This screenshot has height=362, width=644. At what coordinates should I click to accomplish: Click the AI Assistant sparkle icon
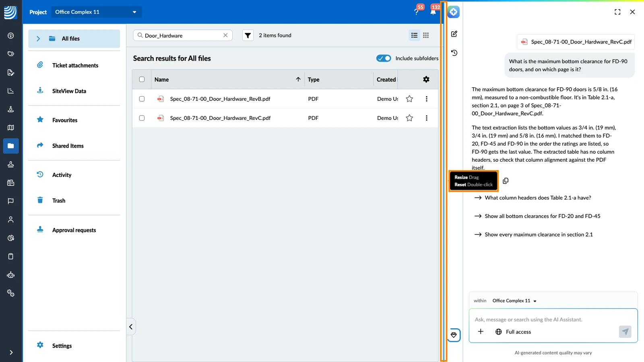pyautogui.click(x=454, y=12)
